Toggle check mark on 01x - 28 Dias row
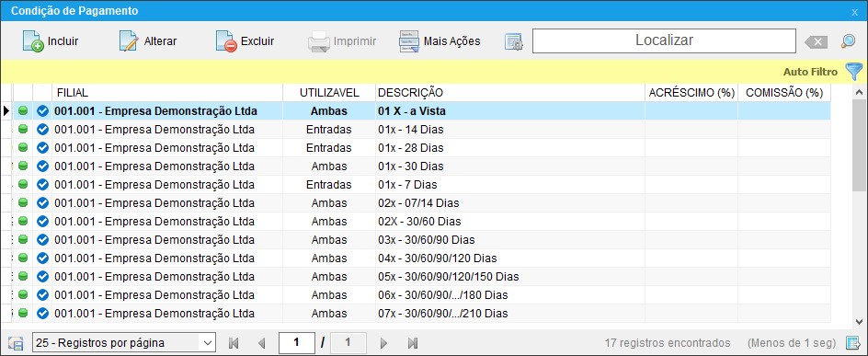The width and height of the screenshot is (868, 356). 42,148
